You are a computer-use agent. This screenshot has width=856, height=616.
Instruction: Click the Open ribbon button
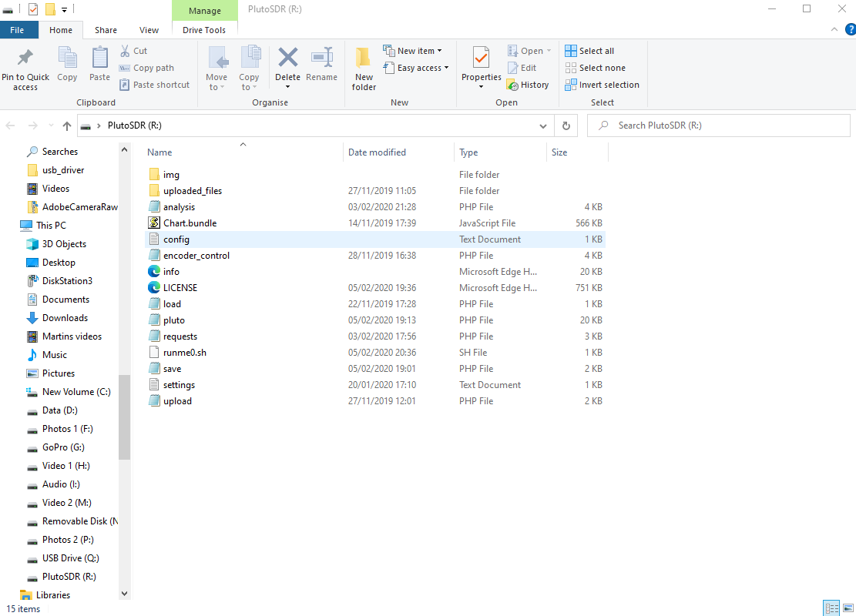click(x=529, y=51)
